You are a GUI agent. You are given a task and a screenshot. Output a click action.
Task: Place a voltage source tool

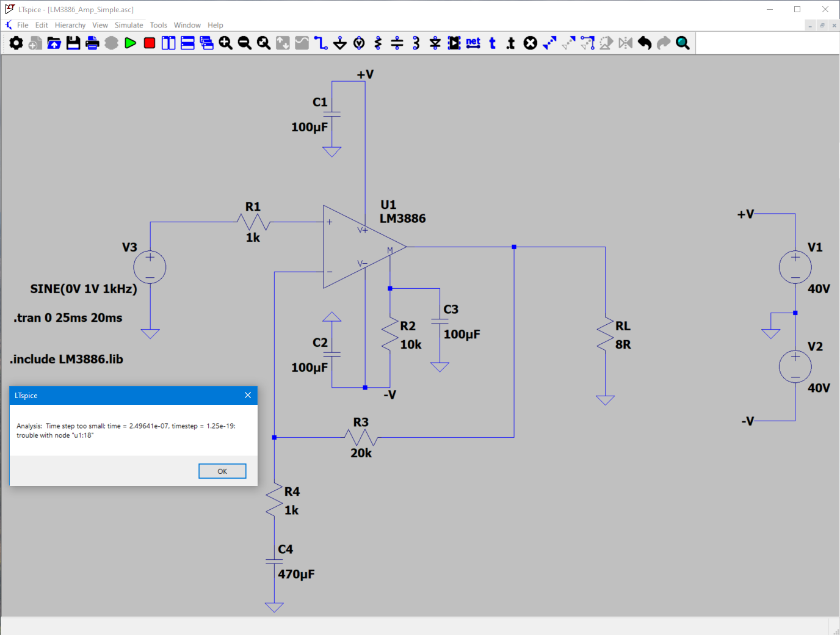(x=359, y=43)
